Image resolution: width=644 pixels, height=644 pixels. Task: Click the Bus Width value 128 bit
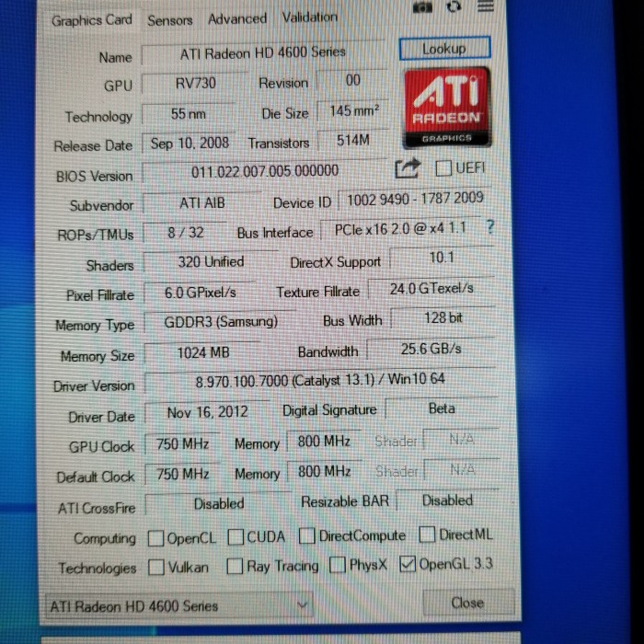click(x=443, y=318)
